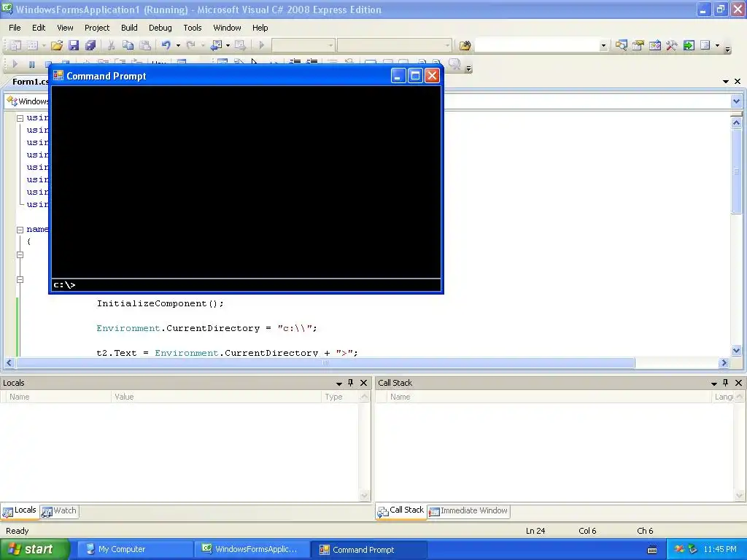Image resolution: width=747 pixels, height=560 pixels.
Task: Collapse the namespace block
Action: tap(20, 230)
